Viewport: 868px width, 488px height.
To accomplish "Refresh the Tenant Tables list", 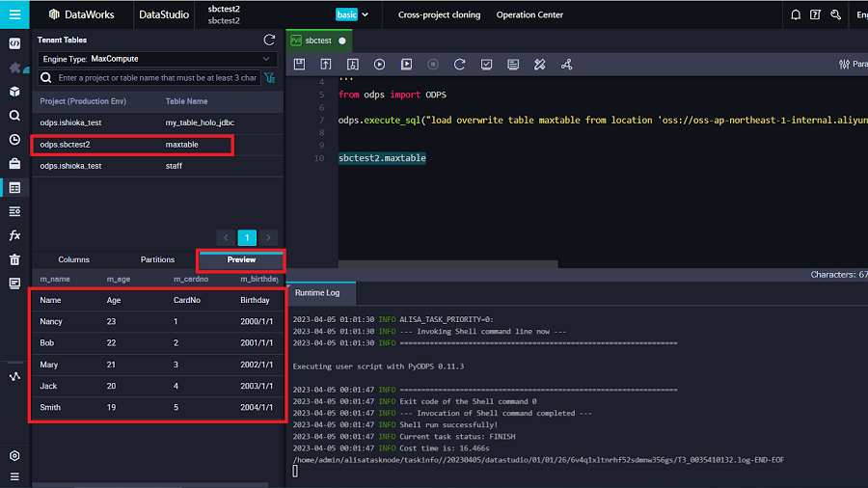I will [x=269, y=40].
